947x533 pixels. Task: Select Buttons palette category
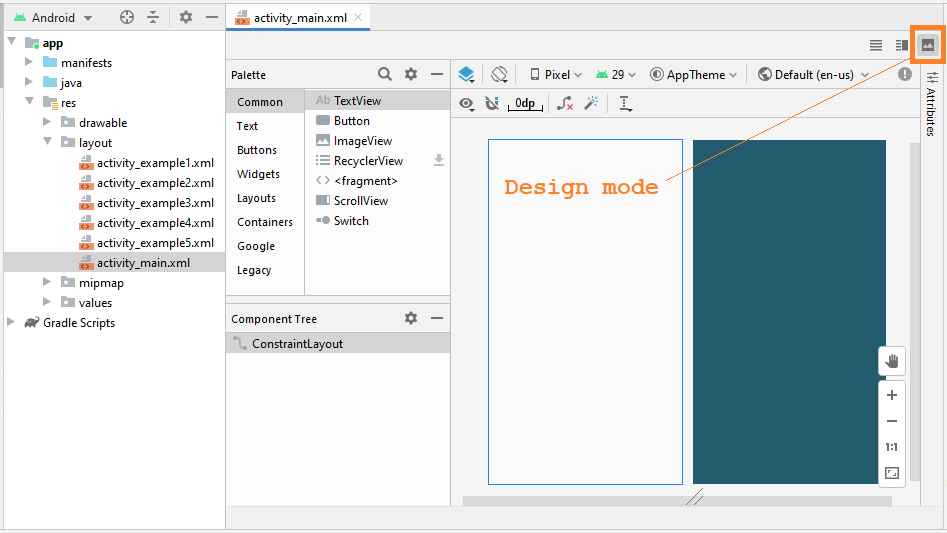(x=265, y=150)
